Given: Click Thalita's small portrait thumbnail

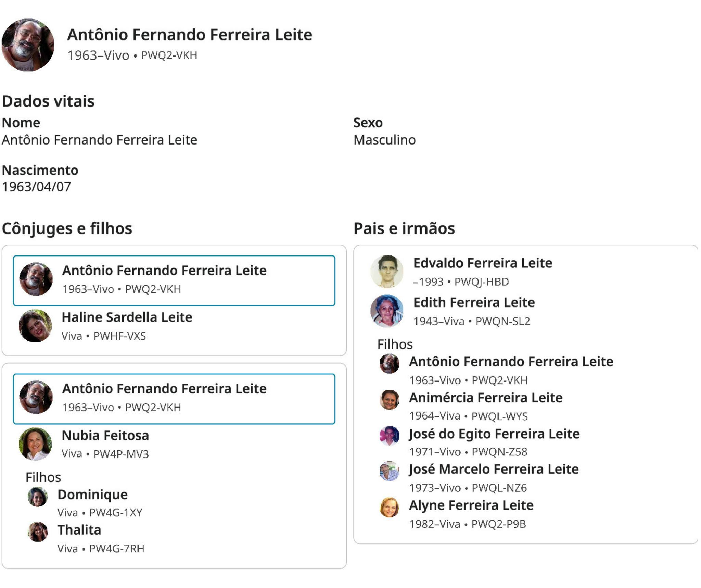Looking at the screenshot, I should click(38, 532).
